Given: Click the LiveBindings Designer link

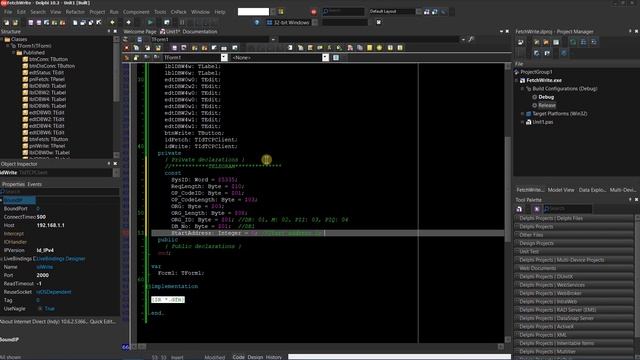Looking at the screenshot, I should (x=61, y=259).
